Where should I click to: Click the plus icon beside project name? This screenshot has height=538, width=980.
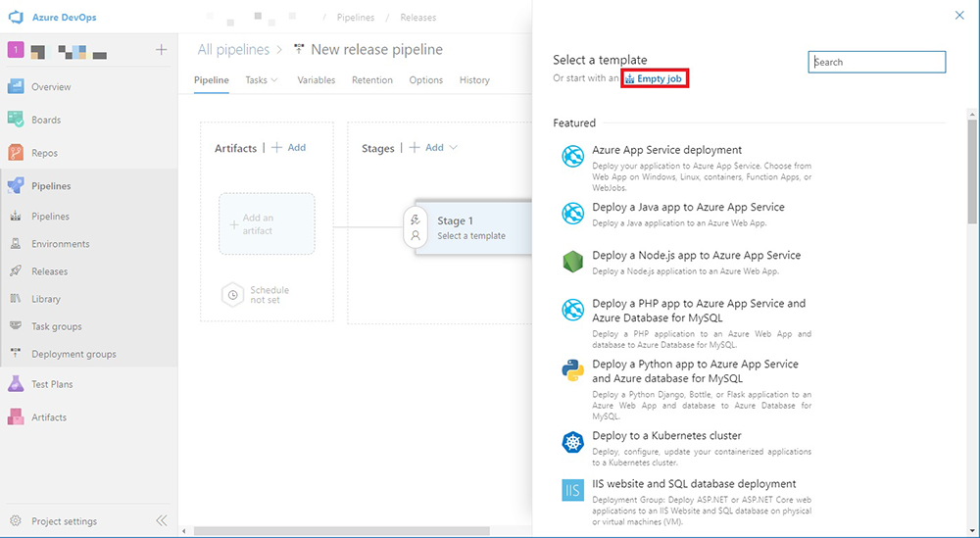click(x=162, y=50)
